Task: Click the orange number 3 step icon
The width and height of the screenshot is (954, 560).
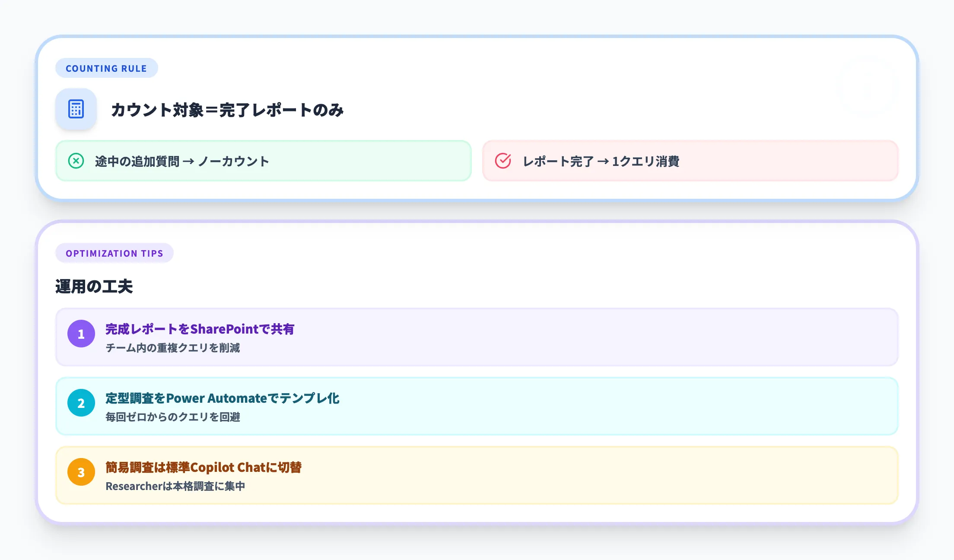Action: click(81, 472)
